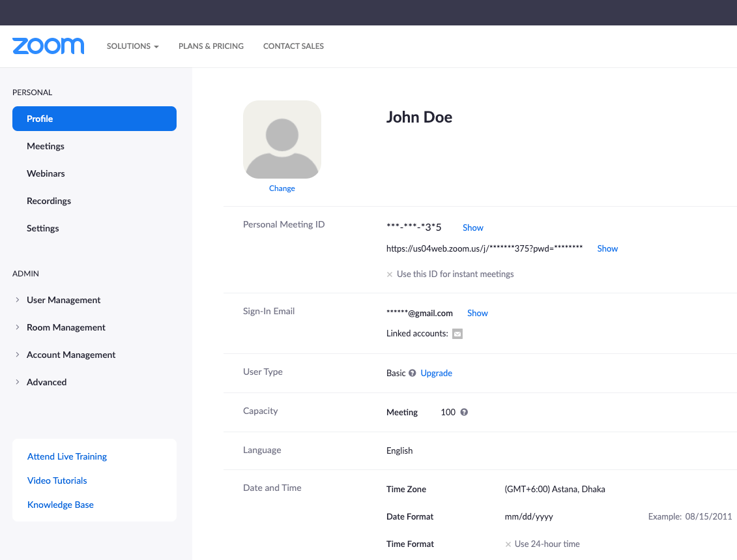Screen dimensions: 737x560
Task: Open the Solutions dropdown menu
Action: coord(132,46)
